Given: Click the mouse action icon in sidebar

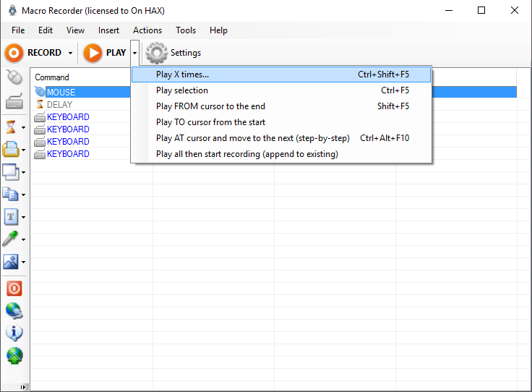Looking at the screenshot, I should click(x=14, y=77).
